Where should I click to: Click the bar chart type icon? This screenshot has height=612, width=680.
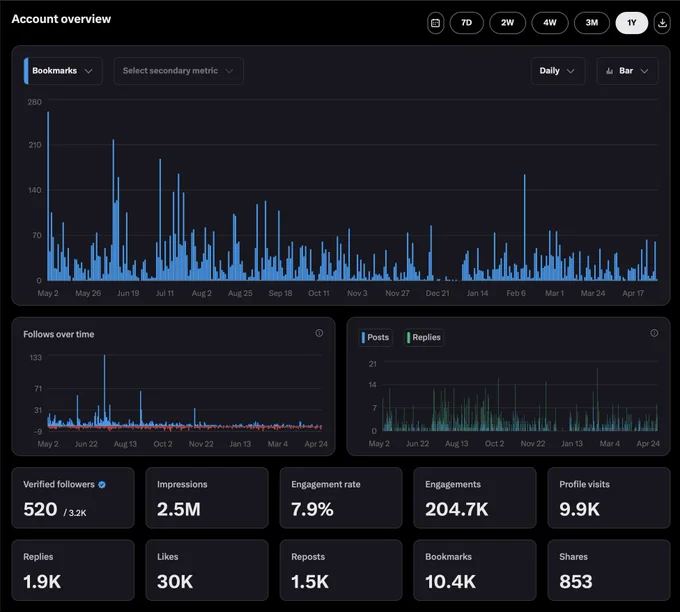tap(609, 71)
